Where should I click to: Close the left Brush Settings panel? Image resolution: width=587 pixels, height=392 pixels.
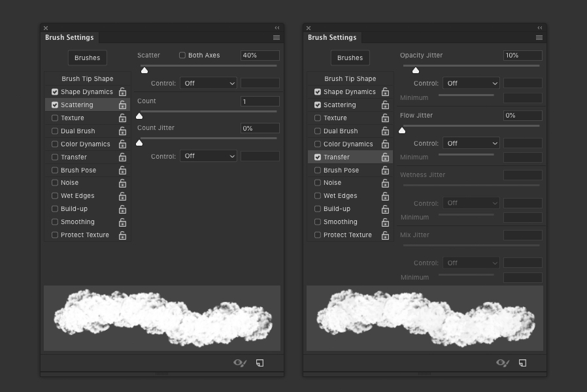click(46, 28)
